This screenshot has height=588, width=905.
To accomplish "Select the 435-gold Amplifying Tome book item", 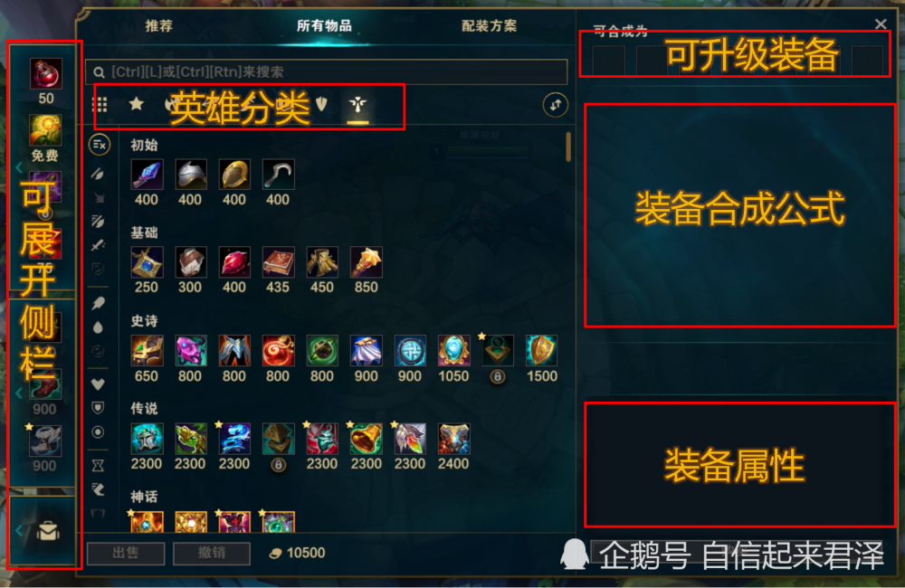I will point(278,262).
